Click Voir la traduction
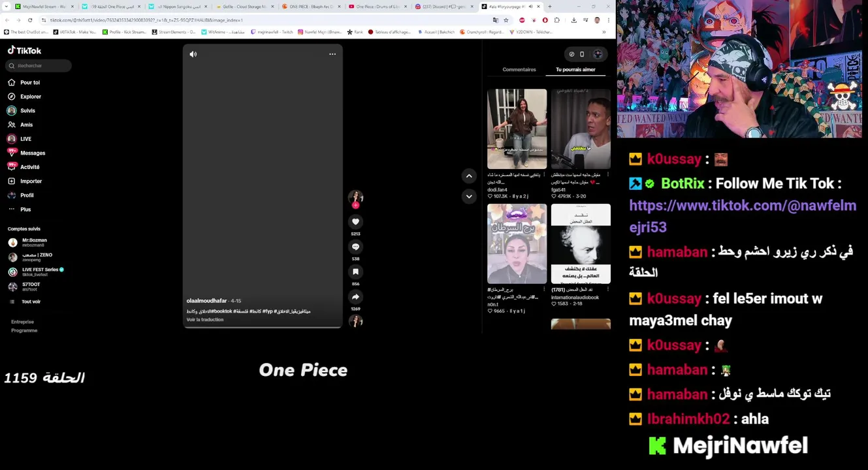Viewport: 868px width, 470px height. pos(205,320)
